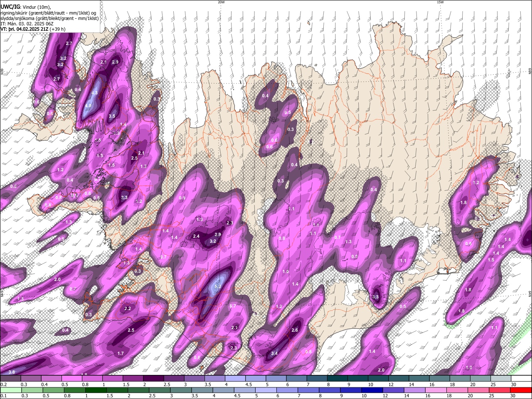Pick the bright pink 0.5–0.8 snow scale swatch

pyautogui.click(x=71, y=379)
